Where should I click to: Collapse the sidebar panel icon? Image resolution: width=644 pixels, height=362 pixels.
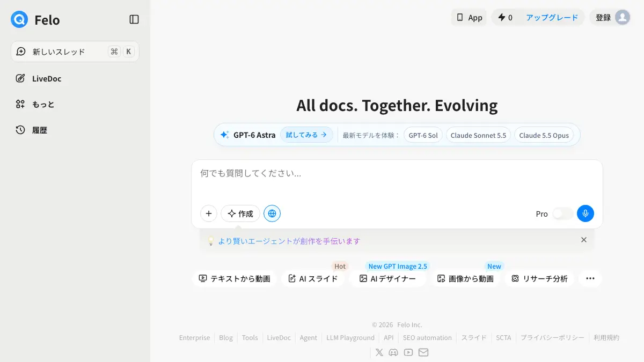pos(134,19)
